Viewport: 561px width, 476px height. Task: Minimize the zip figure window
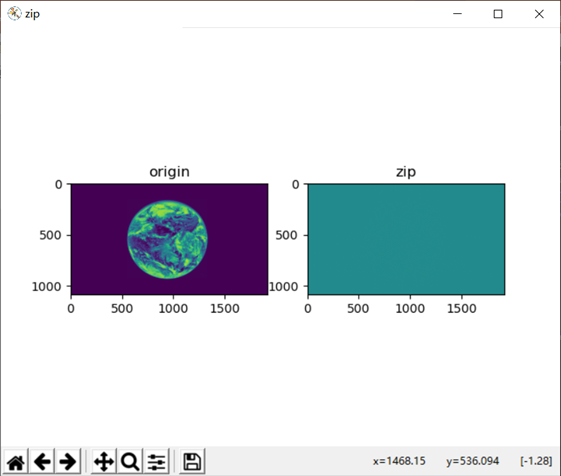(458, 14)
